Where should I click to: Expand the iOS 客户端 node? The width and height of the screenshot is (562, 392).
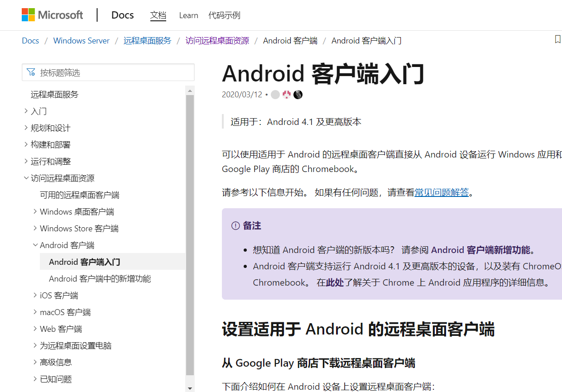click(35, 295)
